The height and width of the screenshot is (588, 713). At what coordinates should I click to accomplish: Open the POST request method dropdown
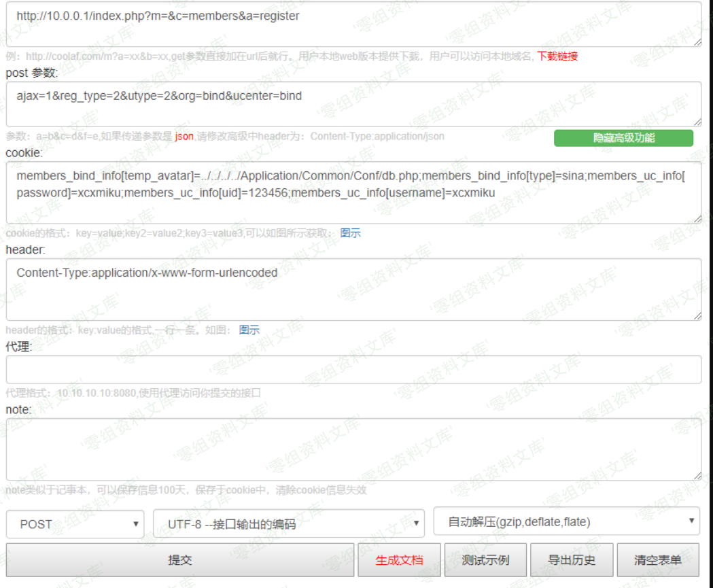(75, 524)
